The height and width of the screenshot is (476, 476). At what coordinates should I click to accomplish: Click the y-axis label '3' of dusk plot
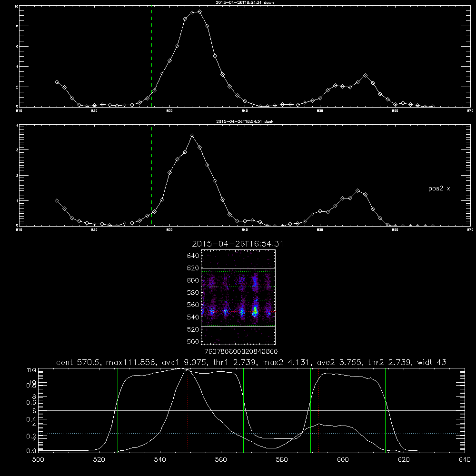[17, 150]
